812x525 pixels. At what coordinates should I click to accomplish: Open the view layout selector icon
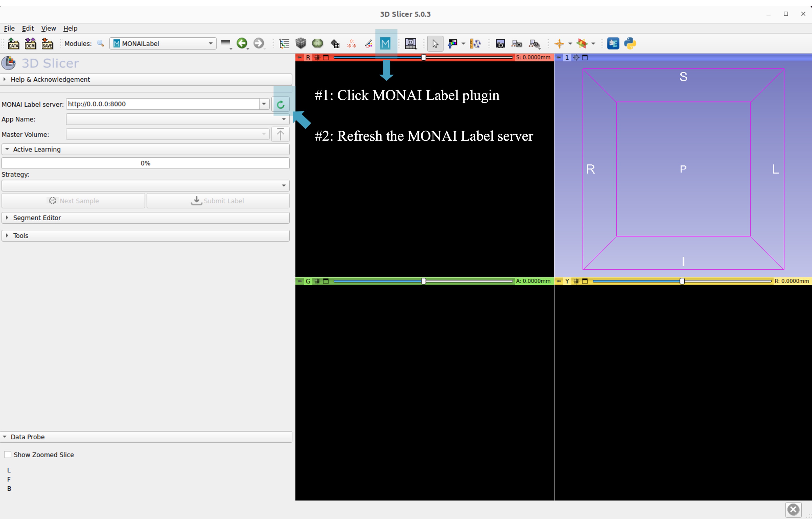(x=411, y=44)
